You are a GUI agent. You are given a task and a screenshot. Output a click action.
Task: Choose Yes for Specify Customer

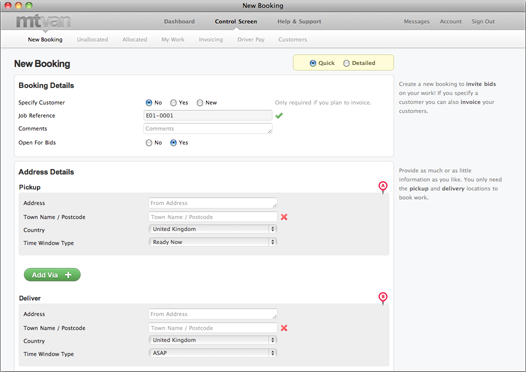pyautogui.click(x=173, y=103)
